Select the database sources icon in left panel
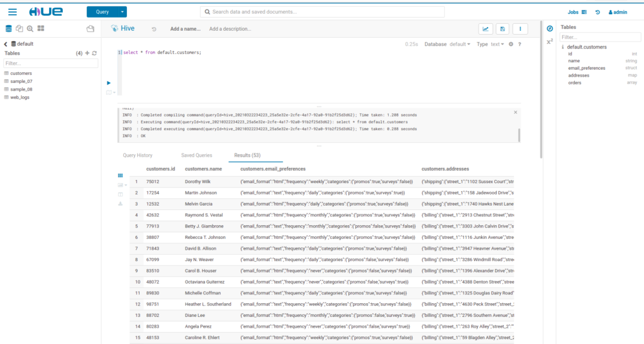Image resolution: width=644 pixels, height=344 pixels. coord(8,28)
